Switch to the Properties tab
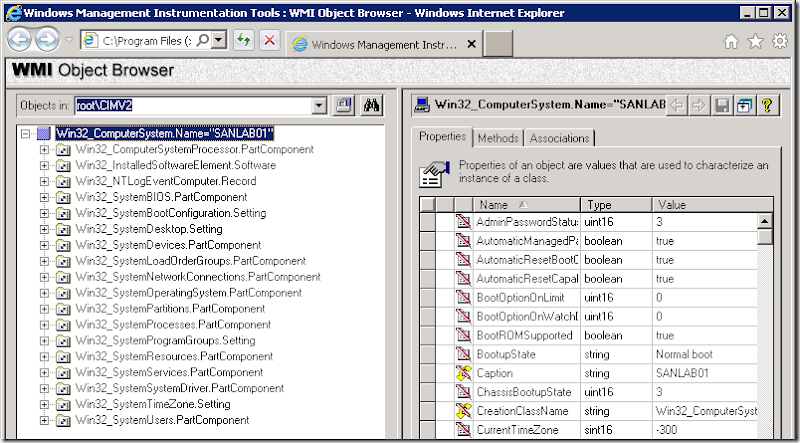The height and width of the screenshot is (443, 800). [x=442, y=136]
